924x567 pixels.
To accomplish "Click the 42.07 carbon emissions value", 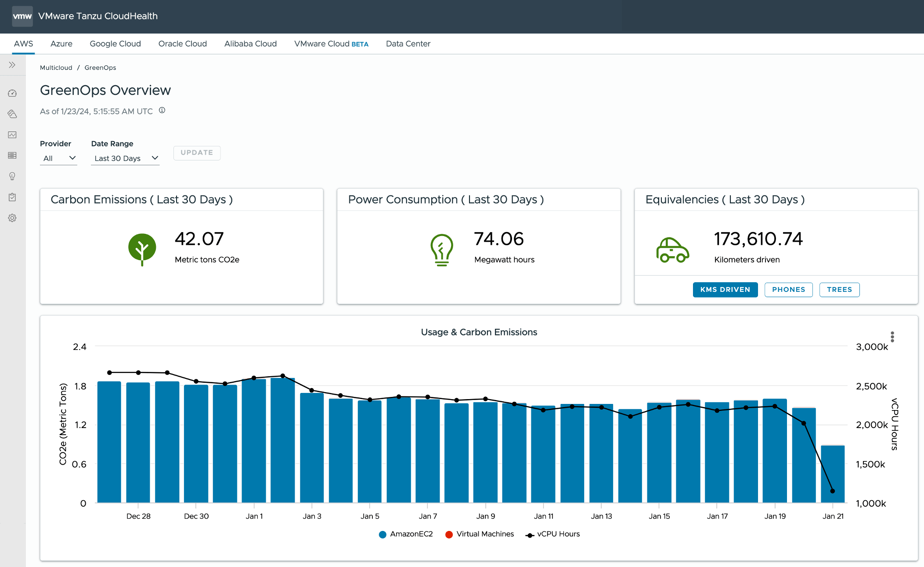I will click(199, 239).
